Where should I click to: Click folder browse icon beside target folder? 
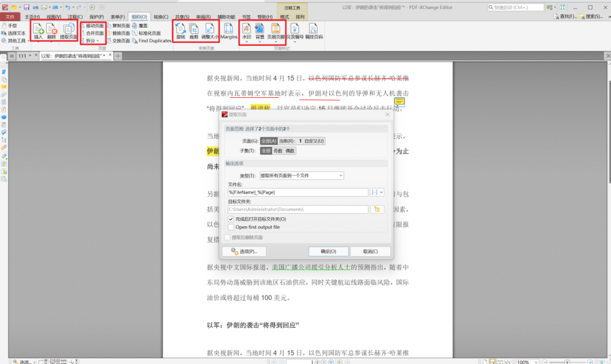(x=377, y=210)
